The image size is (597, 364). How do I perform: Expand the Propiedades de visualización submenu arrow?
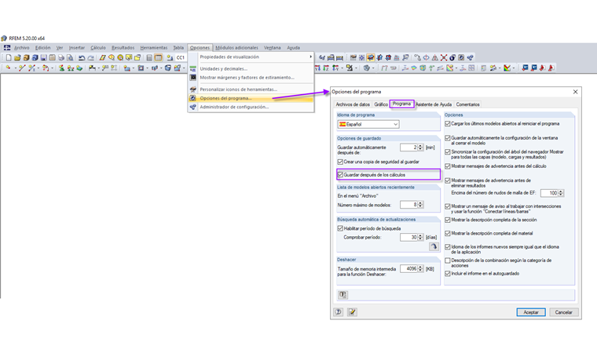tap(311, 56)
